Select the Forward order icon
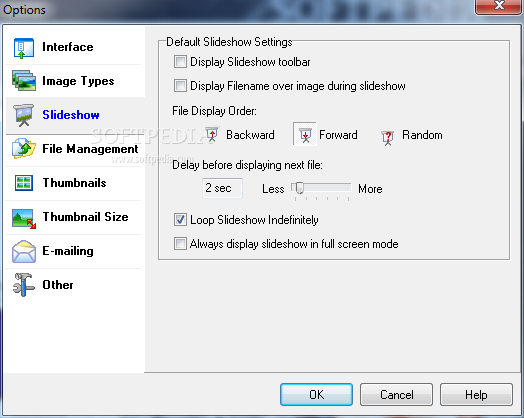Image resolution: width=524 pixels, height=418 pixels. point(305,134)
